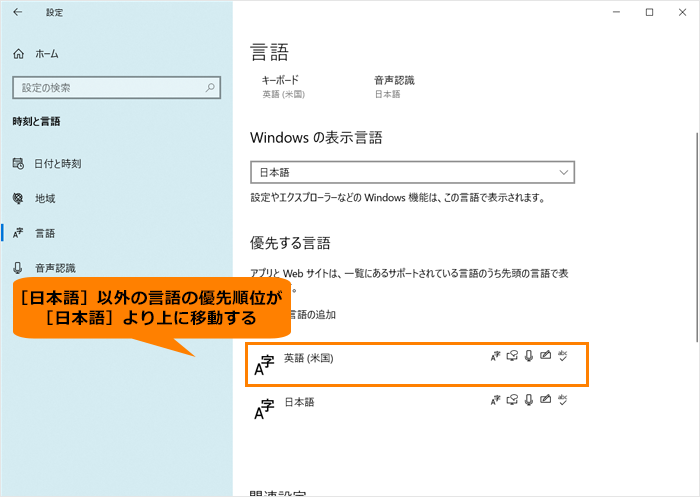The width and height of the screenshot is (700, 497).
Task: Minimize the settings window
Action: [x=617, y=13]
